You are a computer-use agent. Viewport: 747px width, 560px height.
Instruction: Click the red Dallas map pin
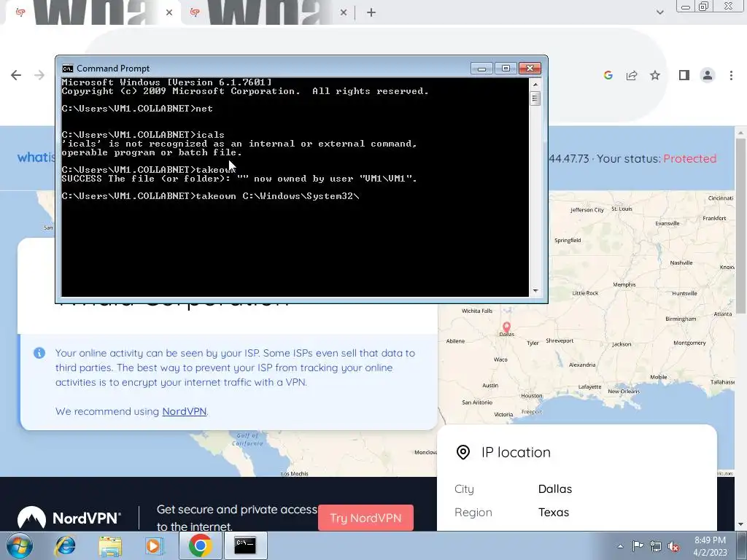pos(506,327)
